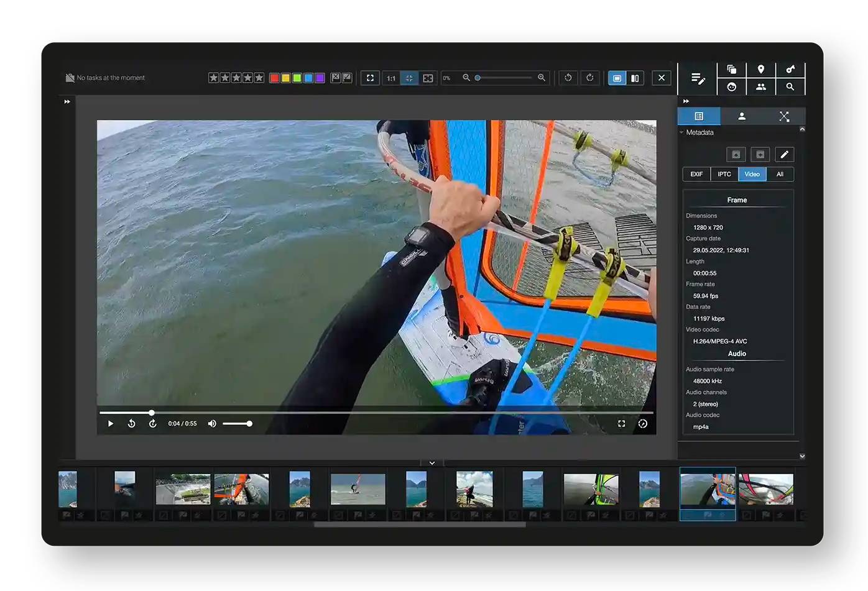Open the keywords key icon
868x591 pixels.
790,69
